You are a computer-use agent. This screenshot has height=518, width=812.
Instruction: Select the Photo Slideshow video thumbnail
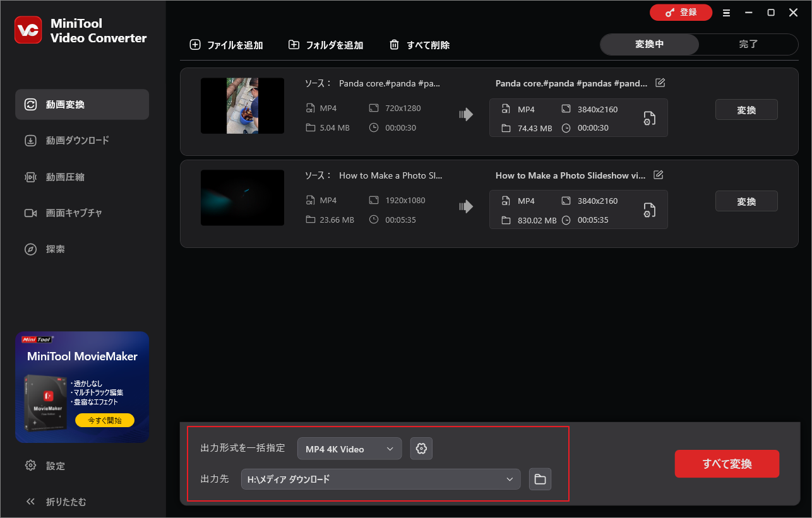(242, 197)
